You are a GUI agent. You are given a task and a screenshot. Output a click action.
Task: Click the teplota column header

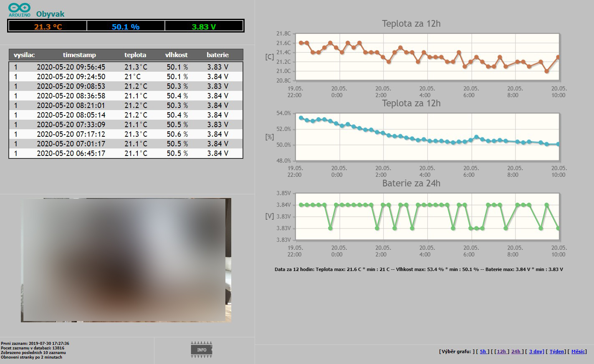pos(135,55)
